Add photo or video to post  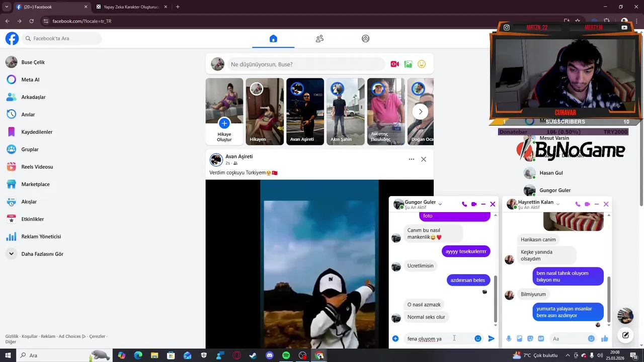point(409,64)
